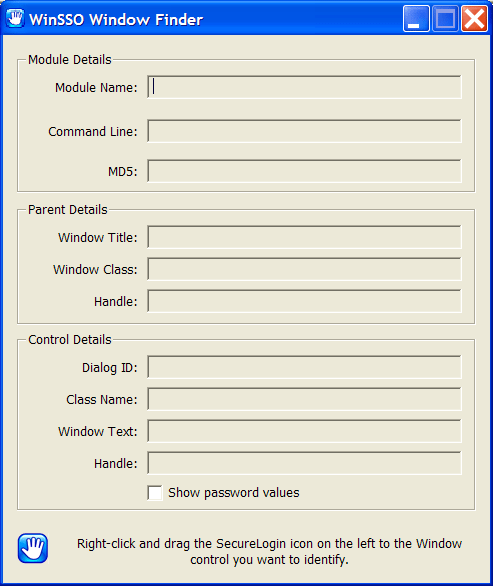This screenshot has height=586, width=493.
Task: Click the Class Name field
Action: (304, 399)
